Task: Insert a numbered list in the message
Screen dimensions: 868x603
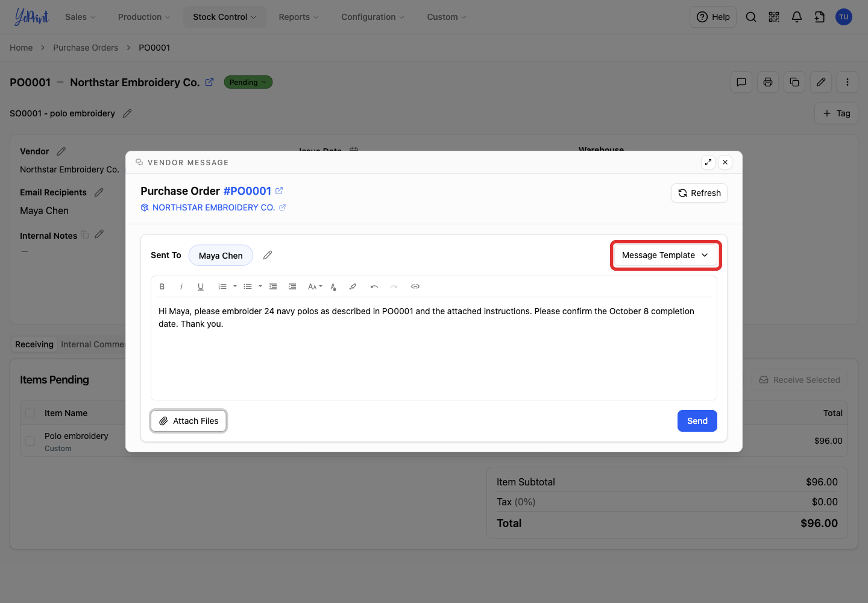Action: click(x=222, y=286)
